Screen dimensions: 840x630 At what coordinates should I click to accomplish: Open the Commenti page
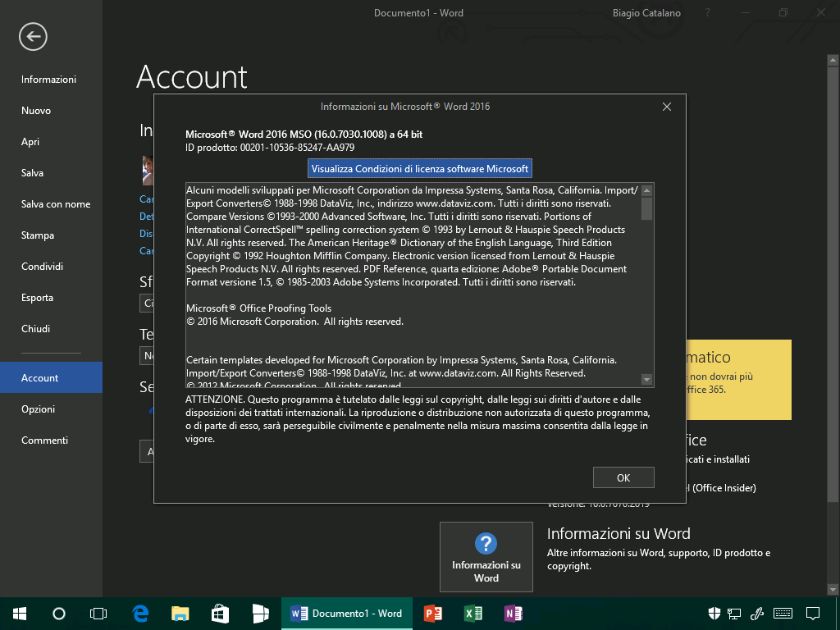pyautogui.click(x=44, y=440)
